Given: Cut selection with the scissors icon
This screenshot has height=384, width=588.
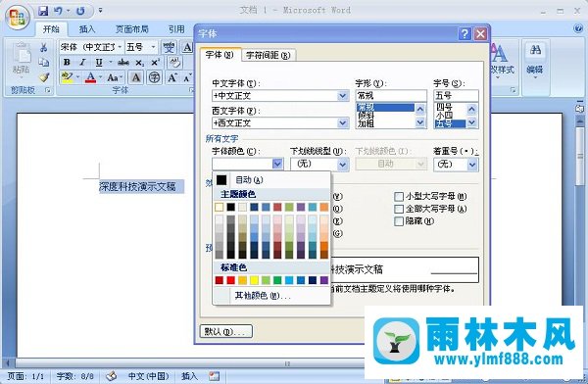Looking at the screenshot, I should 44,48.
